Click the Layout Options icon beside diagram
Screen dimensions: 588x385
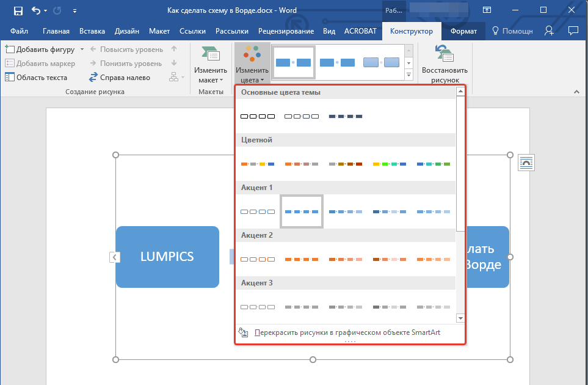click(x=526, y=162)
